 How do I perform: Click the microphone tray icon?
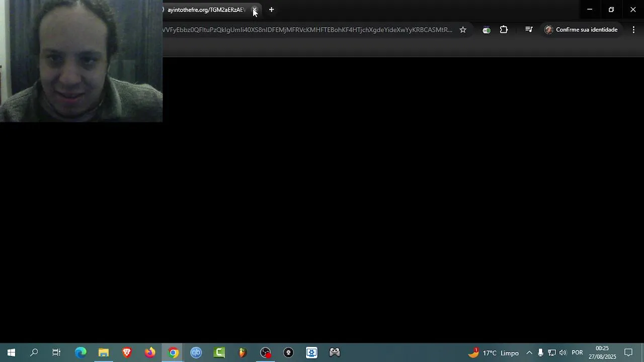click(x=540, y=352)
